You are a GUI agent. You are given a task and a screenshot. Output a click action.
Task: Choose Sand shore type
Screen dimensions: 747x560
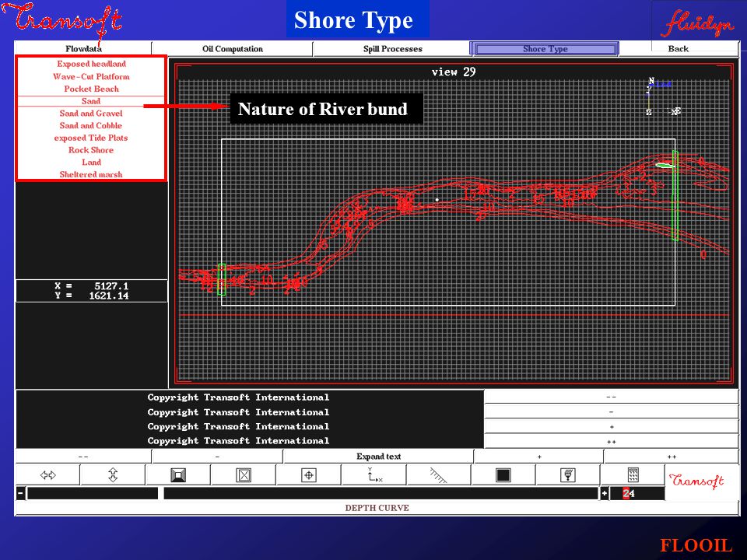tap(92, 101)
